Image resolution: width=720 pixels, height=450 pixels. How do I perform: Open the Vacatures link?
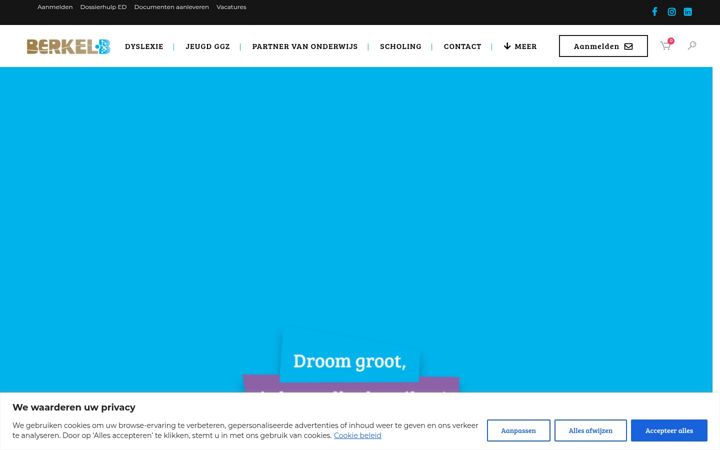tap(231, 7)
